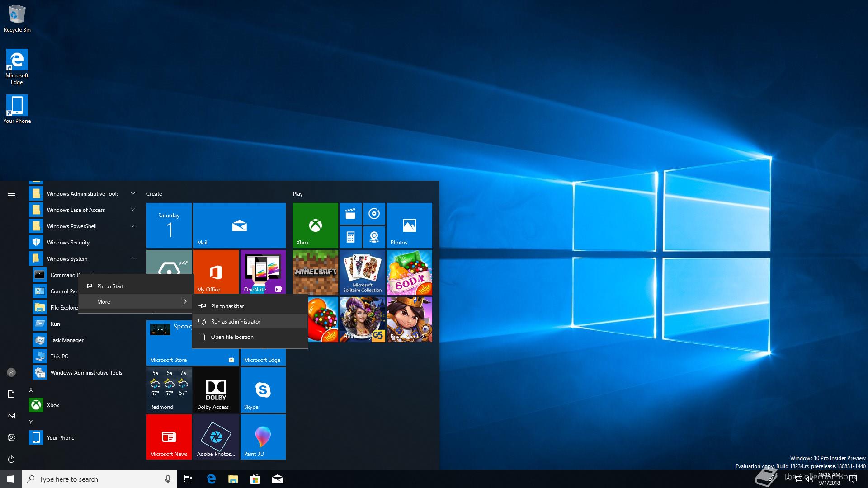Open the Groove Music small tile
868x488 pixels.
tap(374, 214)
